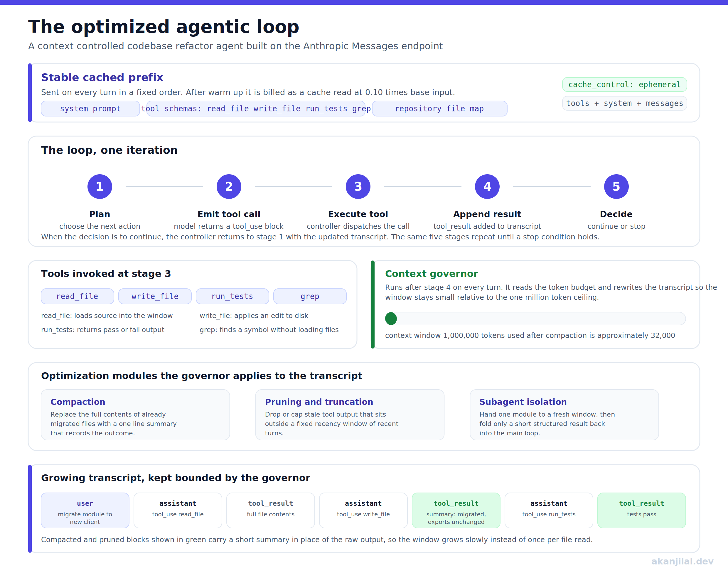Click the 'Sent on every turn' description
This screenshot has width=728, height=575.
248,92
